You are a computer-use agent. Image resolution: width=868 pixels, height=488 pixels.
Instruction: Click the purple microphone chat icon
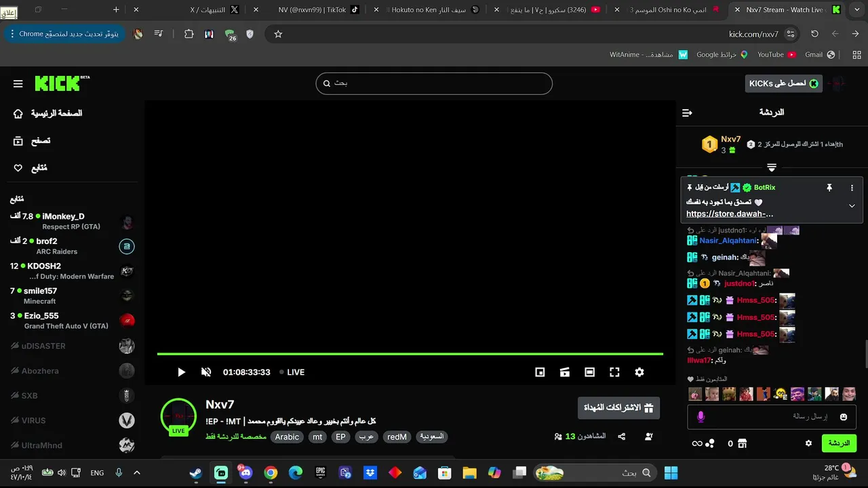coord(701,417)
